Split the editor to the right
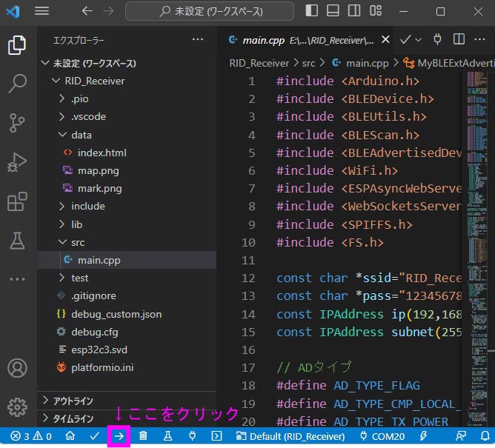This screenshot has width=495, height=448. (459, 40)
